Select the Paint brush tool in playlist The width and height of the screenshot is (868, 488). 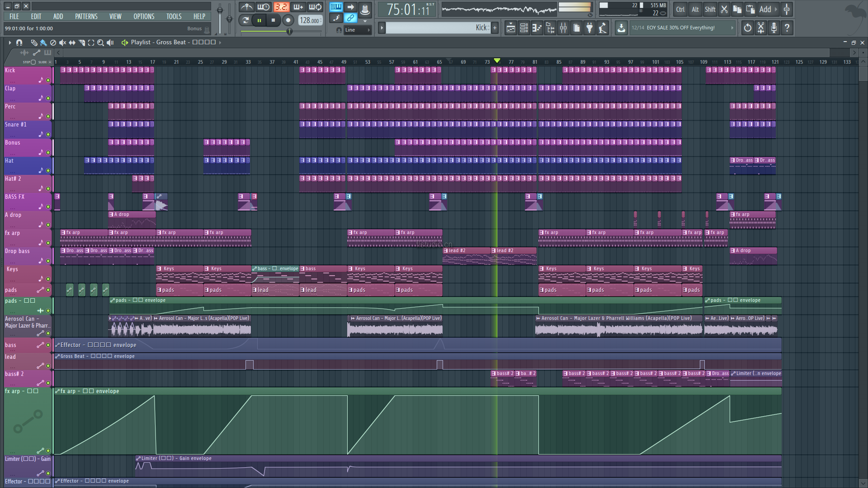click(43, 42)
